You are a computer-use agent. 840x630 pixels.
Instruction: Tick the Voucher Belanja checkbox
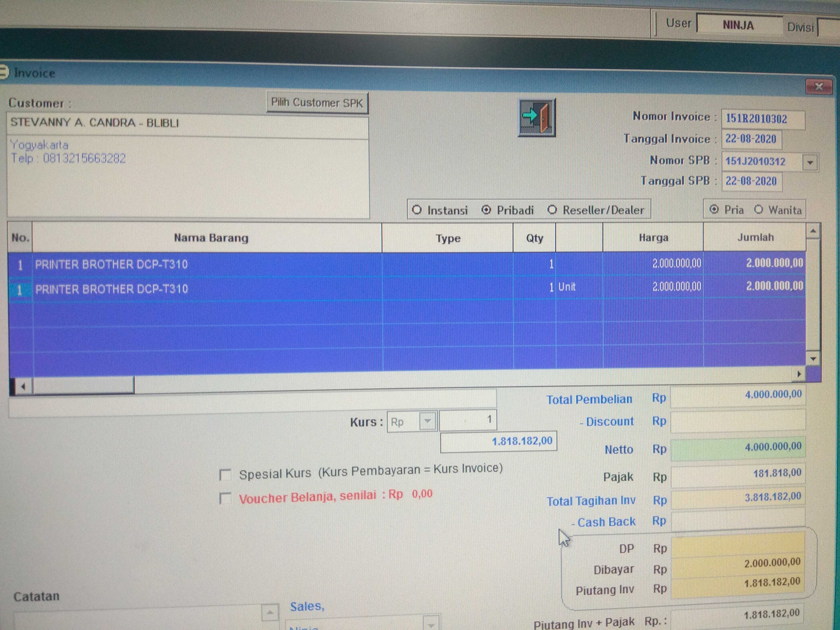[225, 498]
